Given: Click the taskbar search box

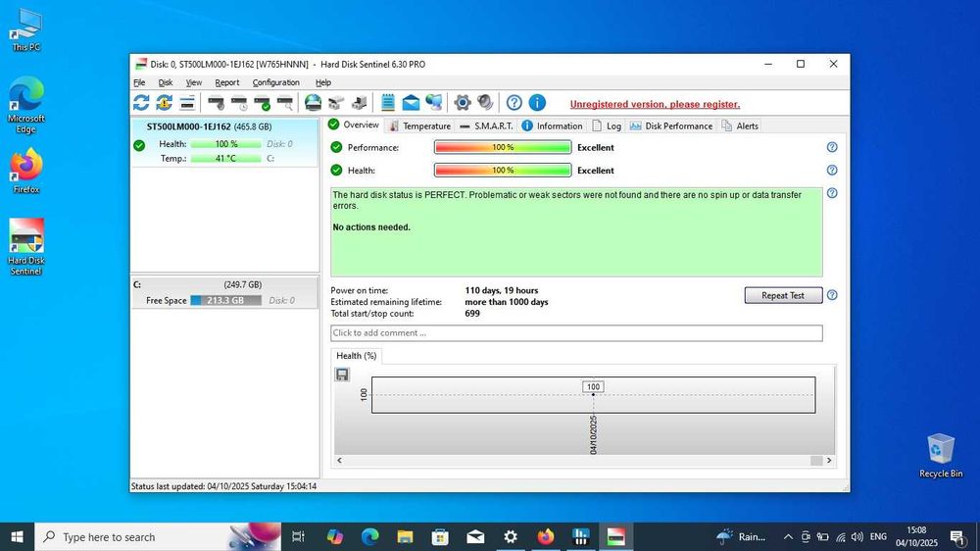Looking at the screenshot, I should [158, 536].
